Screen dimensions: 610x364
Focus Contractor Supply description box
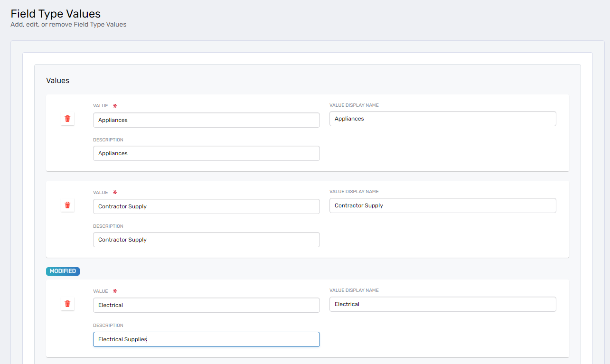click(206, 240)
